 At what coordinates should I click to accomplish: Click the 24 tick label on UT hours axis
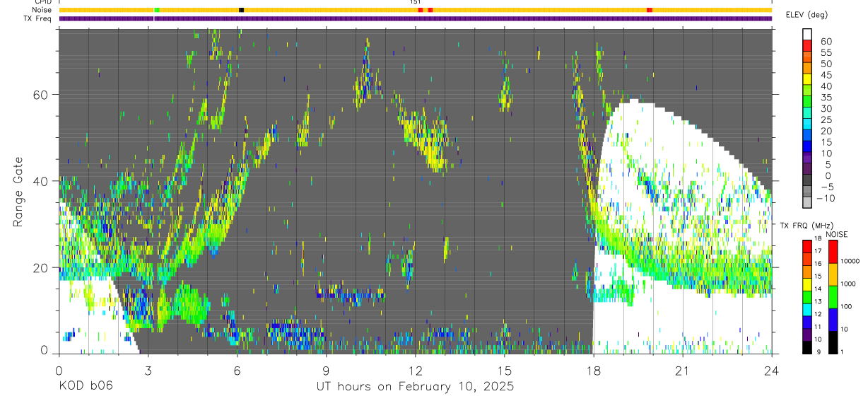coord(772,370)
